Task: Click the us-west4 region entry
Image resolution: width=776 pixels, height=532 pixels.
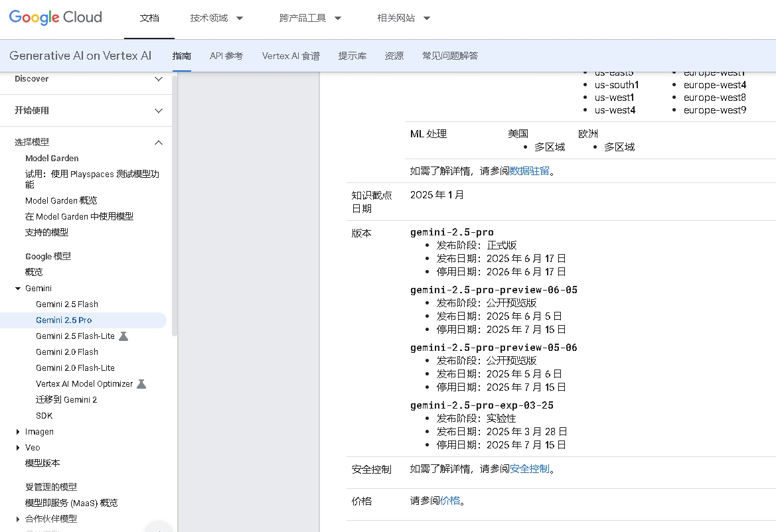Action: coord(615,110)
